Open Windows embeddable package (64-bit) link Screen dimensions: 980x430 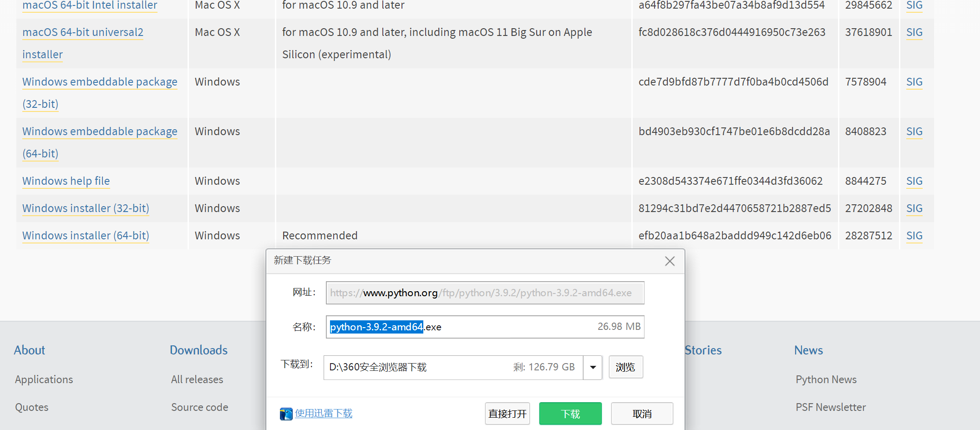tap(100, 142)
